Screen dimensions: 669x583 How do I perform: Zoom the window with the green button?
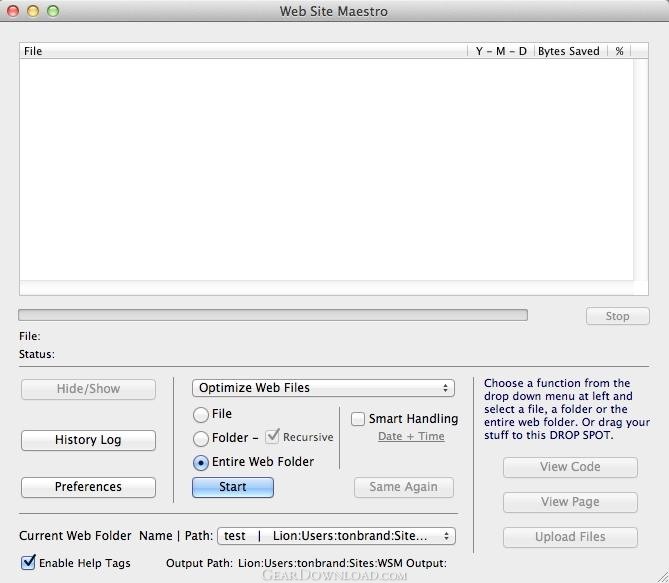click(x=53, y=11)
